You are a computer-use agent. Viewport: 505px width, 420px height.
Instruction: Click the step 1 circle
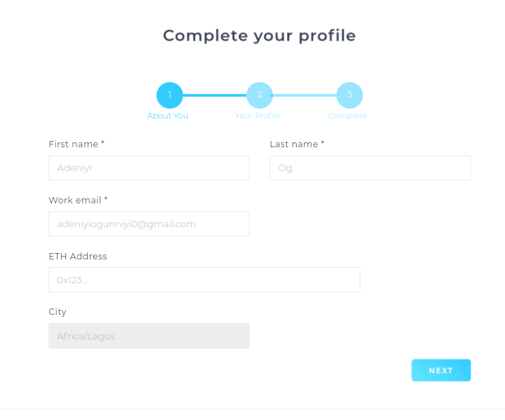[x=170, y=95]
